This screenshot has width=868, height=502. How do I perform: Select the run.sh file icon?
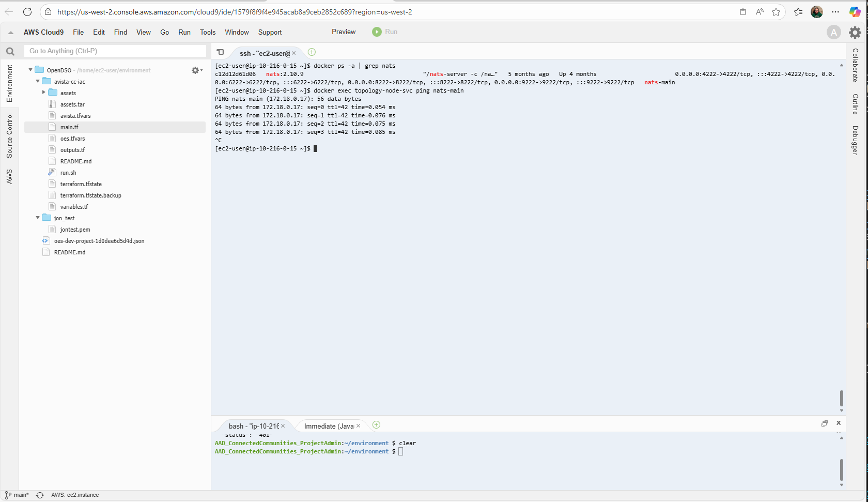click(52, 172)
